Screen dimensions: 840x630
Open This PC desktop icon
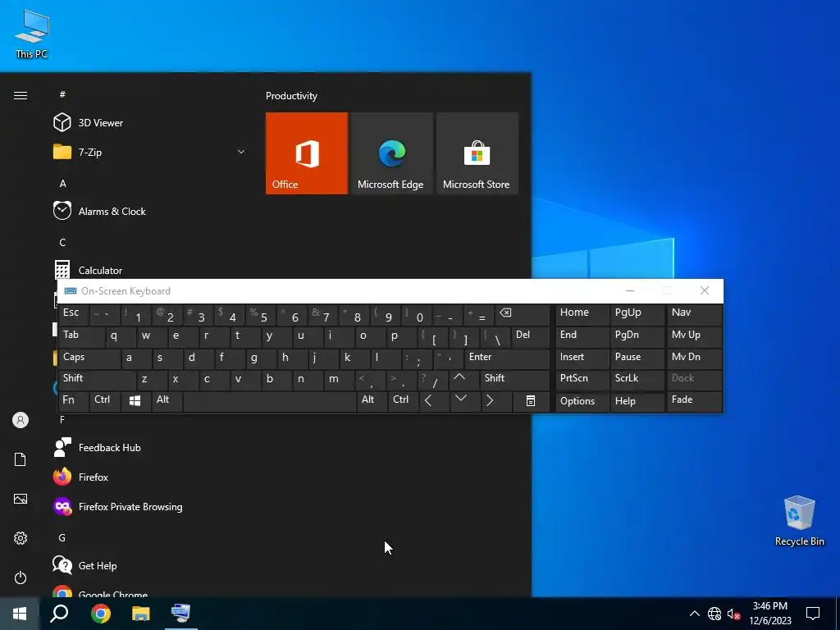[32, 34]
